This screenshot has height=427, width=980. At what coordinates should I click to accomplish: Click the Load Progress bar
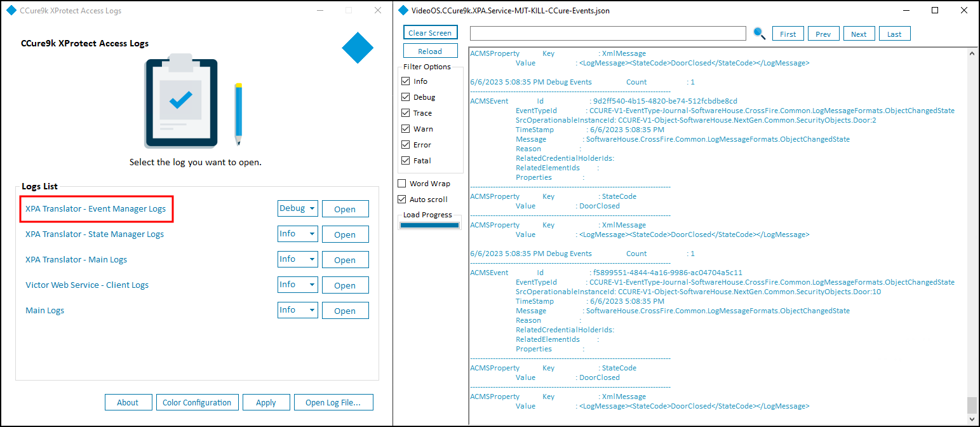[x=429, y=225]
